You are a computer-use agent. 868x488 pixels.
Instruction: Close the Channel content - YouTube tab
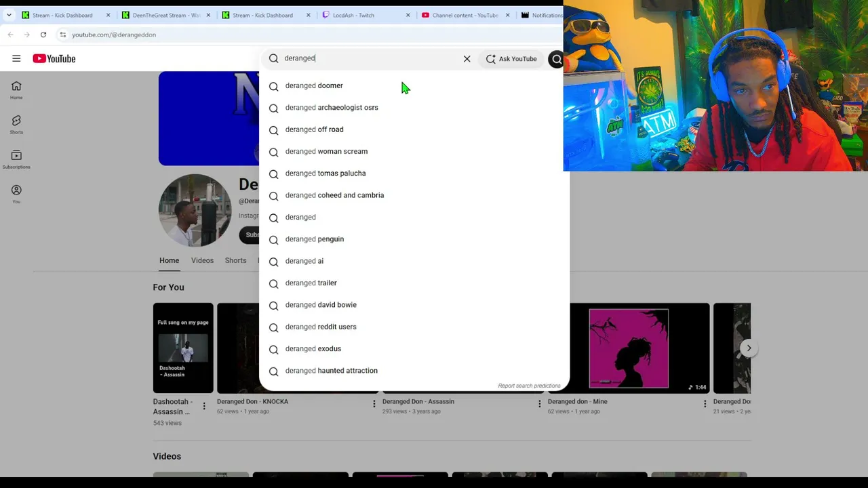[x=507, y=15]
